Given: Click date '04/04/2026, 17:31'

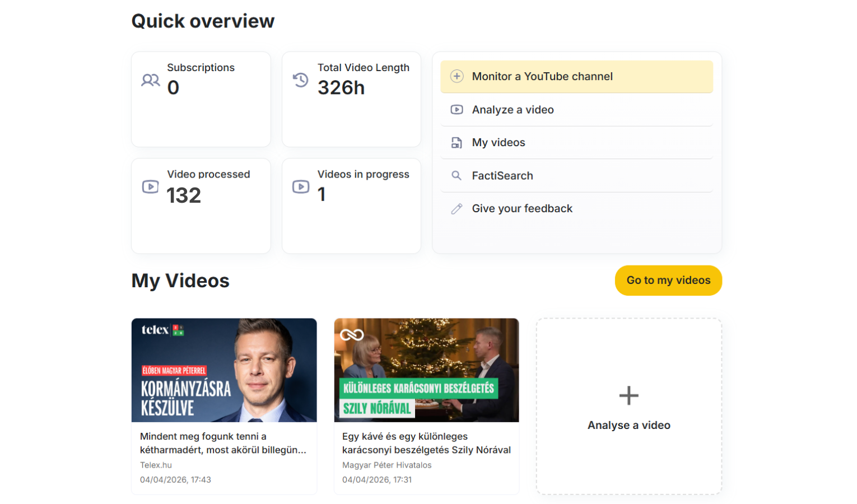Looking at the screenshot, I should click(x=377, y=479).
